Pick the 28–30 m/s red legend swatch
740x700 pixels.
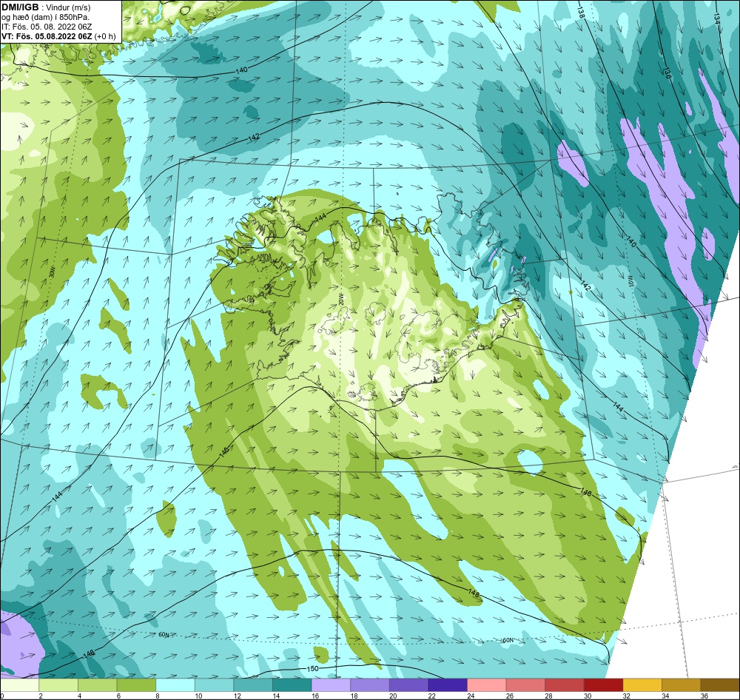(x=565, y=685)
